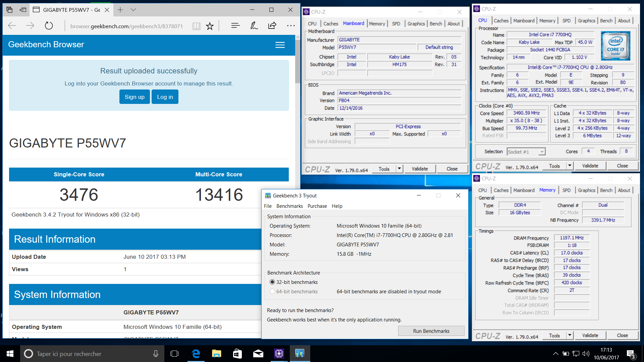Switch to Geekbench taskbar icon
Viewport: 644px width, 362px height.
pyautogui.click(x=300, y=354)
